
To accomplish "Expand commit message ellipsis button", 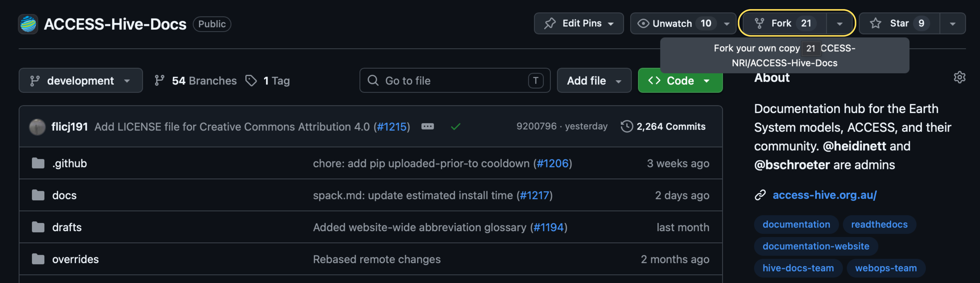I will click(x=427, y=126).
